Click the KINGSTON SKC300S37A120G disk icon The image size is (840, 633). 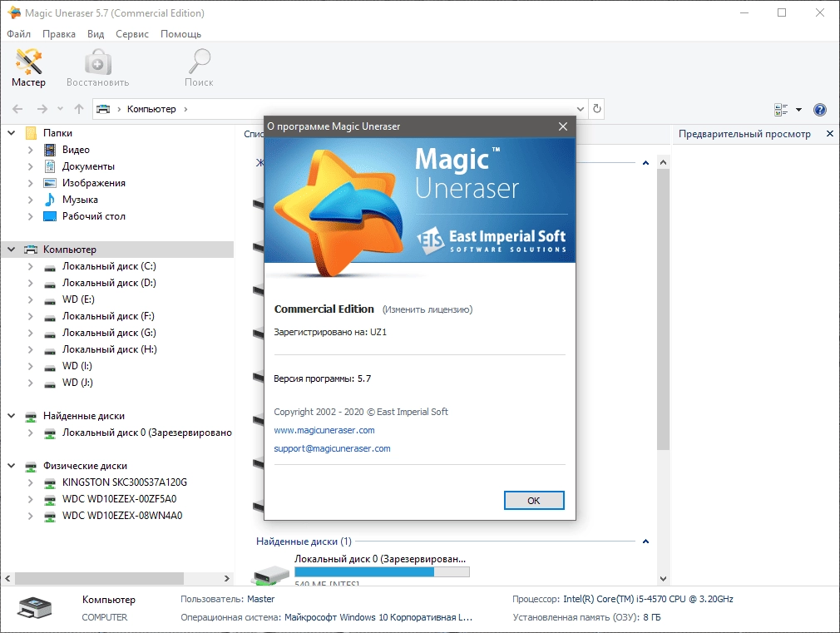(49, 483)
